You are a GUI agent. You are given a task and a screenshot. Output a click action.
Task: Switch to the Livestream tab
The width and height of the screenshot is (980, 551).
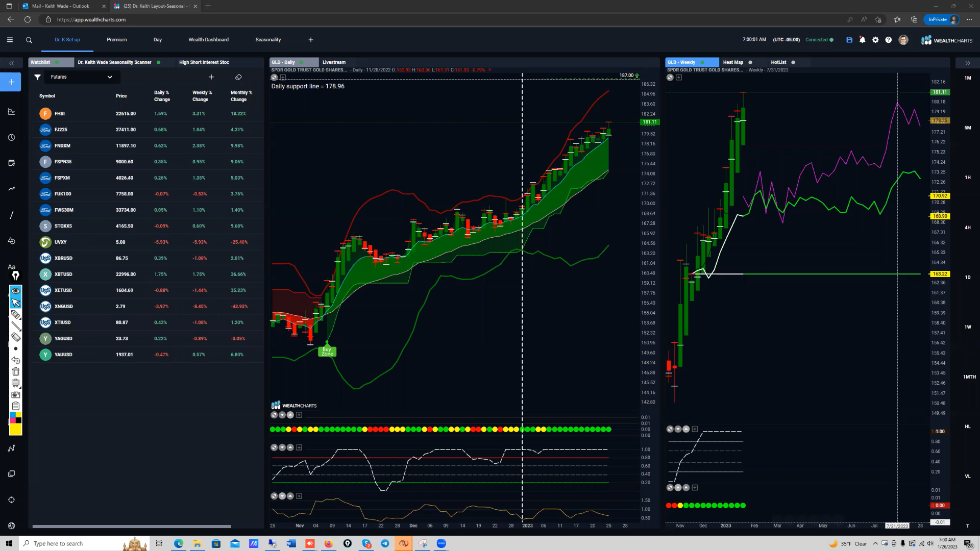click(x=334, y=62)
